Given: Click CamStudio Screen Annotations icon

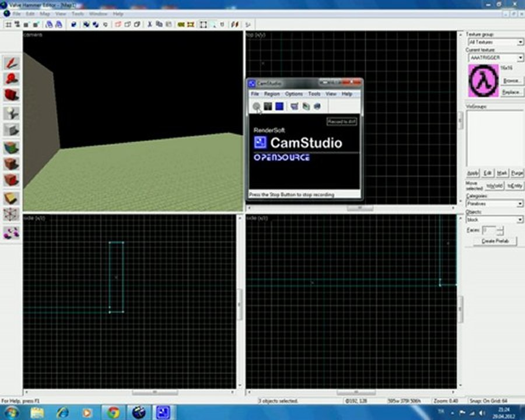Looking at the screenshot, I should [306, 106].
